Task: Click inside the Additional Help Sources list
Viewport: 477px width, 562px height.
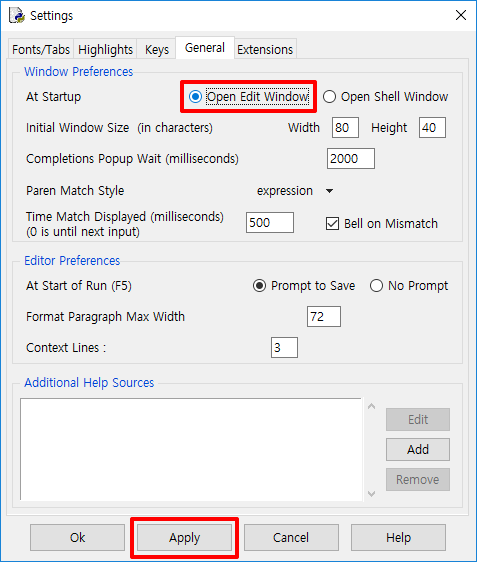Action: pyautogui.click(x=191, y=449)
